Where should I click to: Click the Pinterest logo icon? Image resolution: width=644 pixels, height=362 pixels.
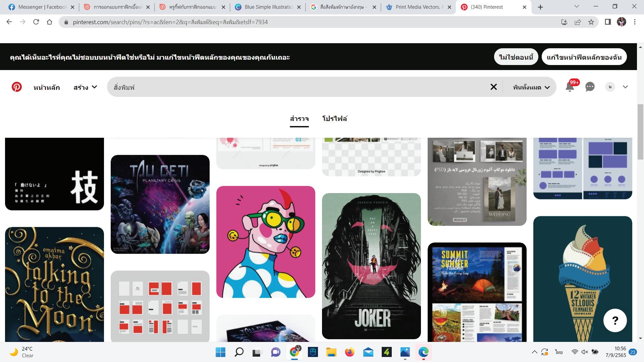[16, 87]
